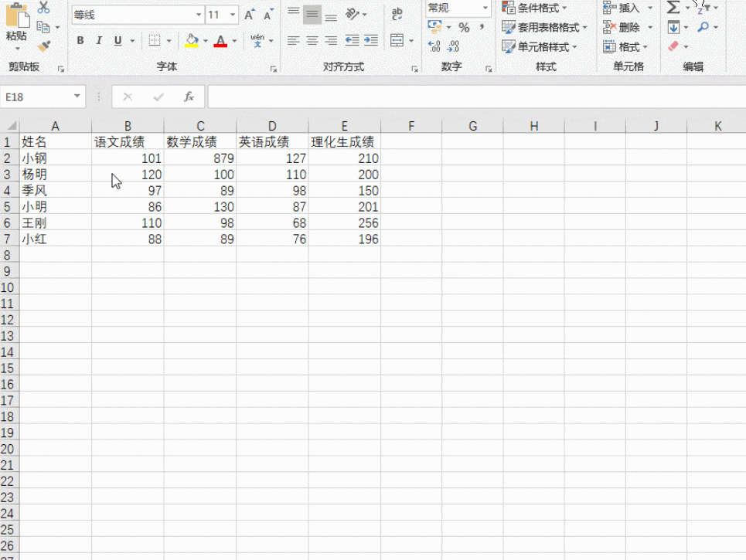746x560 pixels.
Task: Select cell with name 小红
Action: pyautogui.click(x=55, y=239)
